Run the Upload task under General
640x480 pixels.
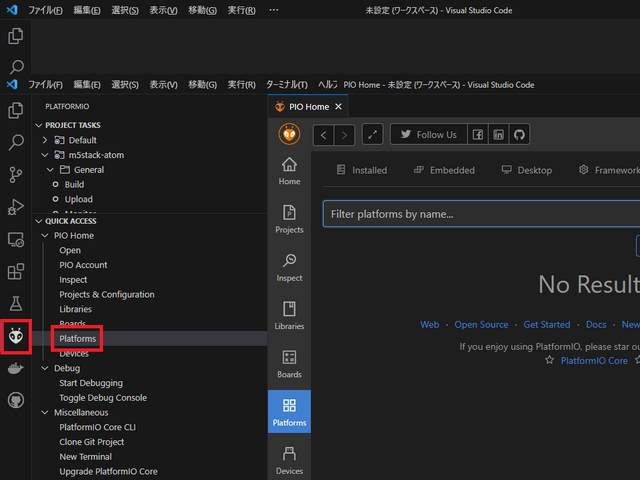point(79,199)
